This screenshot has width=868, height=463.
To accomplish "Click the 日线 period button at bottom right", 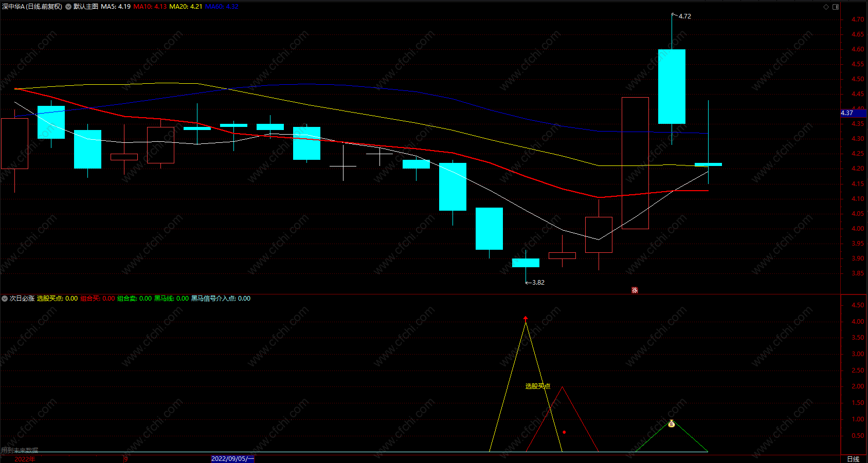I will tap(853, 459).
